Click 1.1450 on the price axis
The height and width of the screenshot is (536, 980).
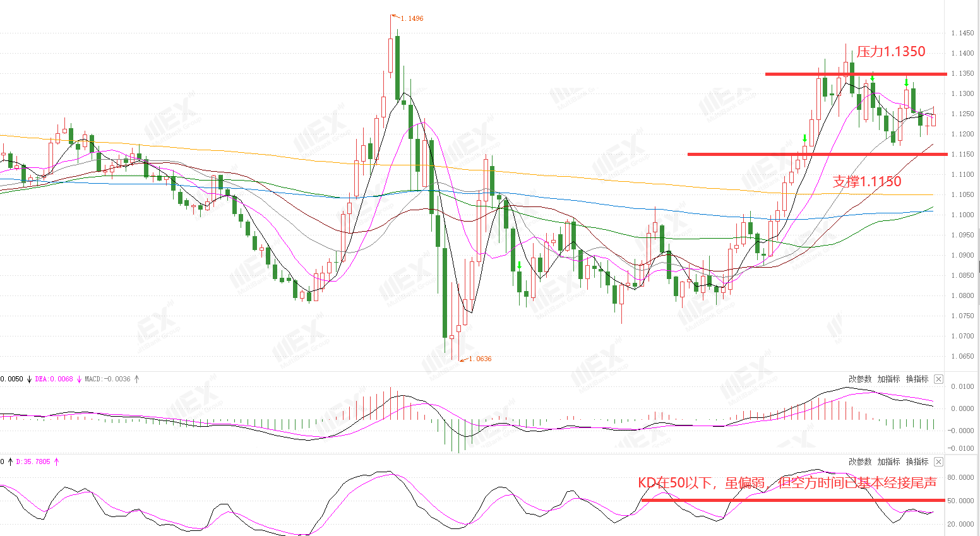coord(962,33)
